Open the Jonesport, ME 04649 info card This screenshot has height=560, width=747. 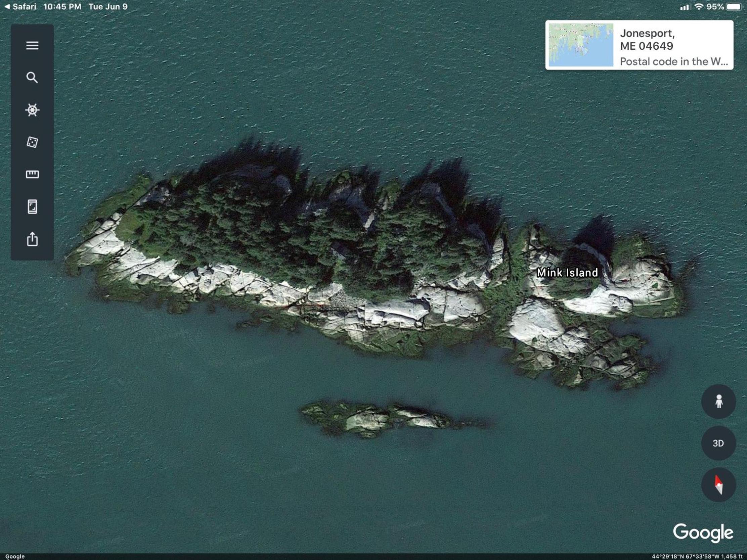(639, 45)
